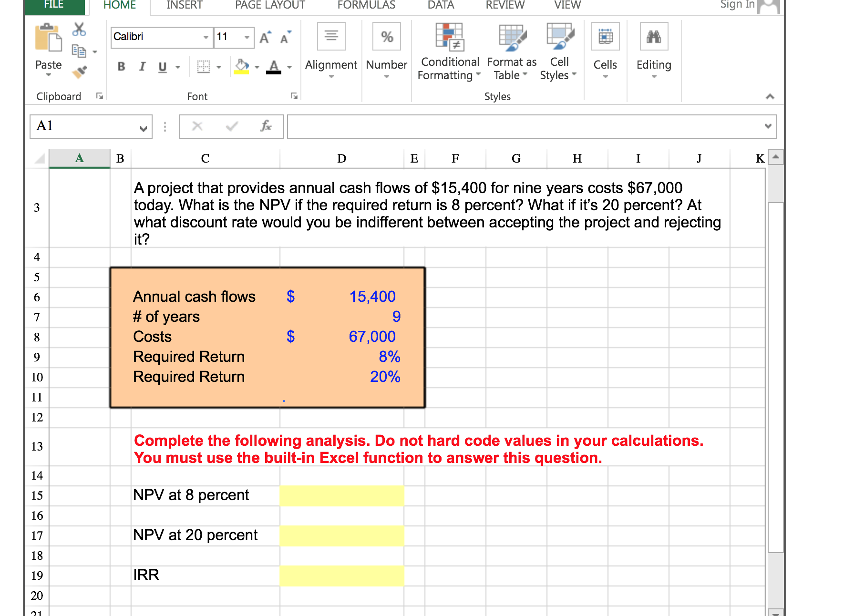The image size is (844, 616).
Task: Open the Find & Select binoculars icon
Action: [x=653, y=36]
